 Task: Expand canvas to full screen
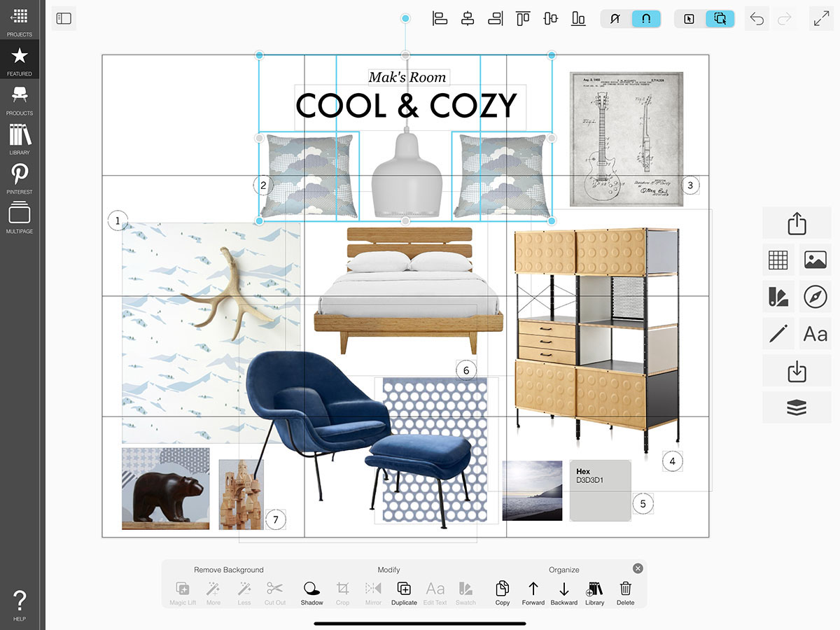(821, 19)
